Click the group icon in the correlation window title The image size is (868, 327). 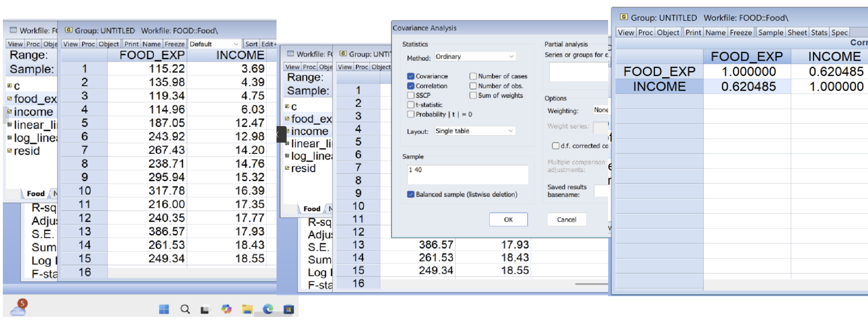(x=623, y=17)
